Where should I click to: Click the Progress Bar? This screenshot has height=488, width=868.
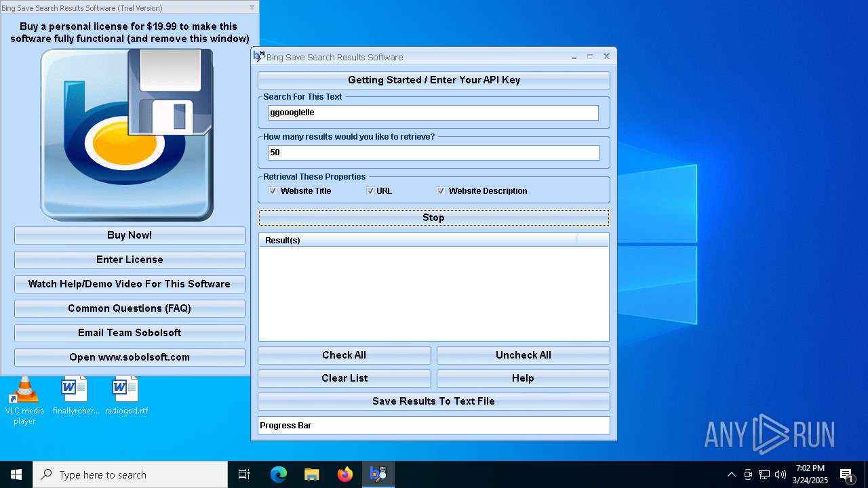pyautogui.click(x=434, y=426)
